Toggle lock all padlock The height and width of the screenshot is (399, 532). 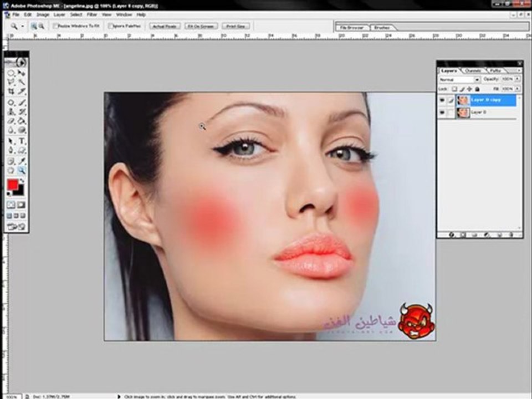[x=477, y=89]
